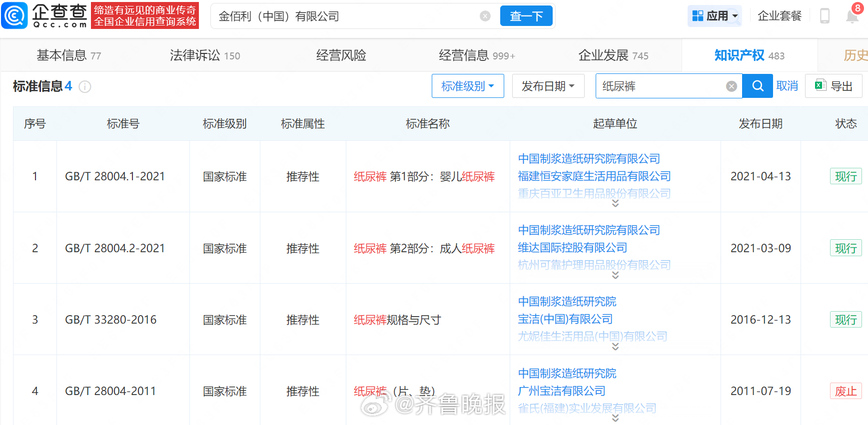Click standard number GB/T 28004.2-2021
868x425 pixels.
pos(115,248)
